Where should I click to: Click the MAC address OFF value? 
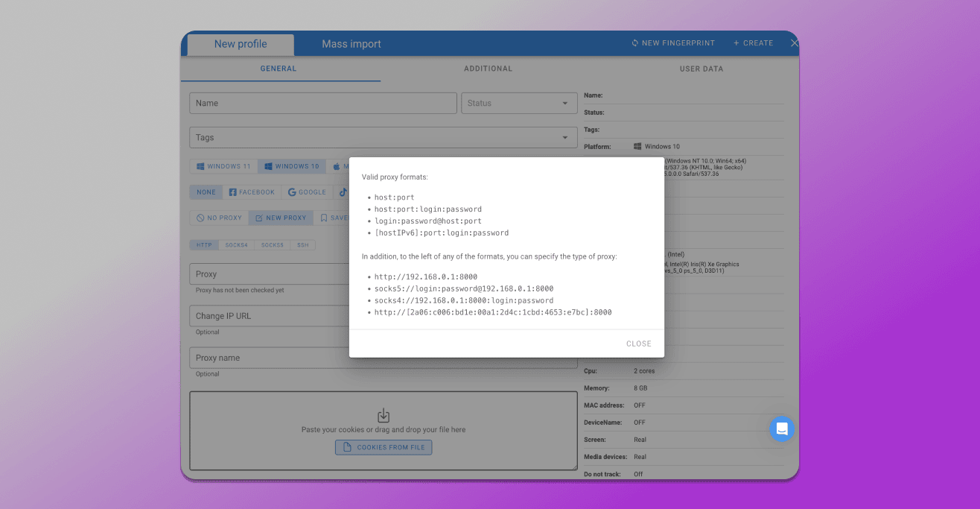pos(640,405)
